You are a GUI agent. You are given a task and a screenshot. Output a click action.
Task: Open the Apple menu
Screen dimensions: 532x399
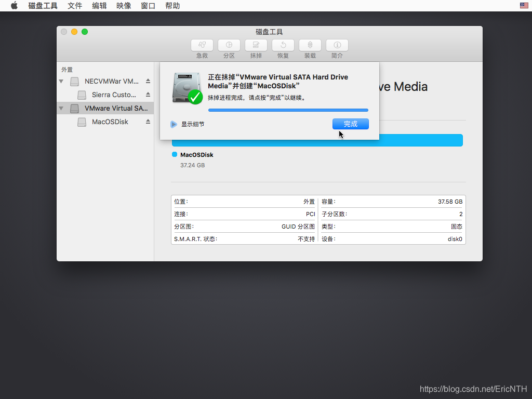tap(14, 6)
